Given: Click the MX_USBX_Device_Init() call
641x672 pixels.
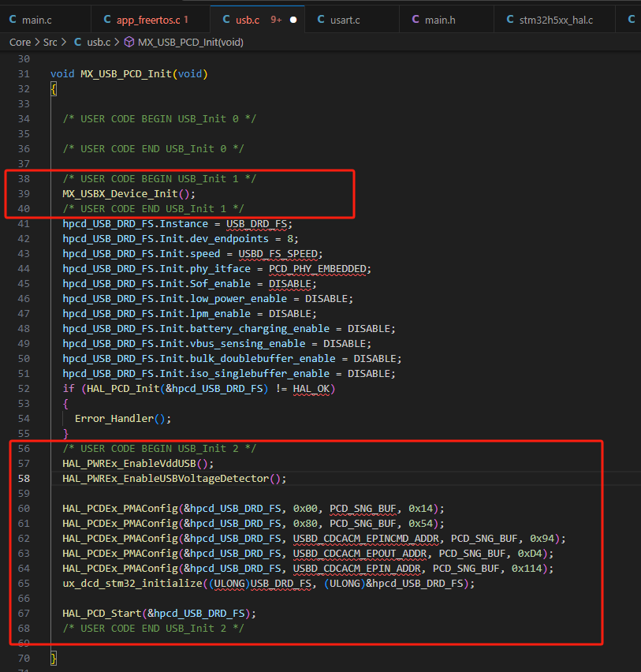Looking at the screenshot, I should click(129, 194).
